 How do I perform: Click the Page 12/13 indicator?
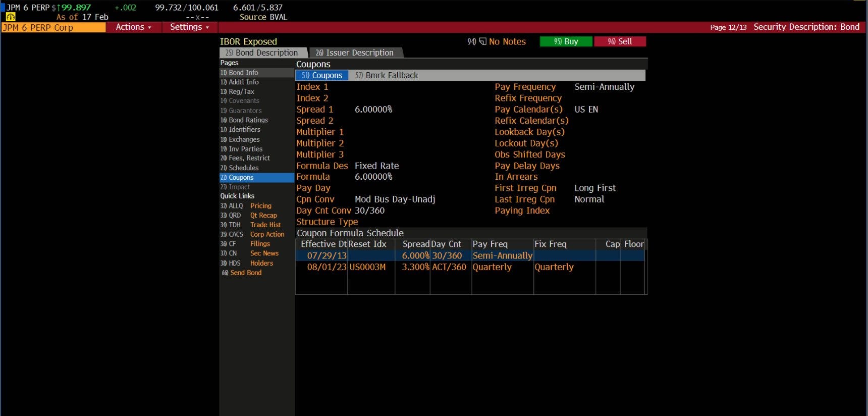click(728, 27)
